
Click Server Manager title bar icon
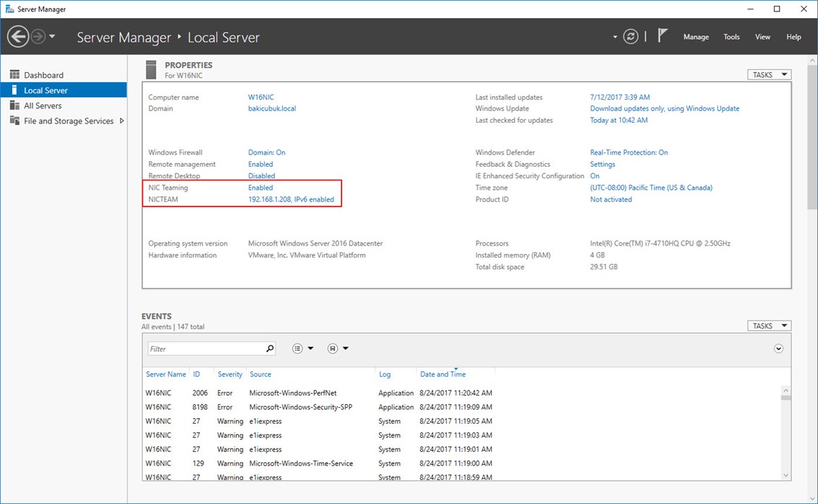pos(9,9)
